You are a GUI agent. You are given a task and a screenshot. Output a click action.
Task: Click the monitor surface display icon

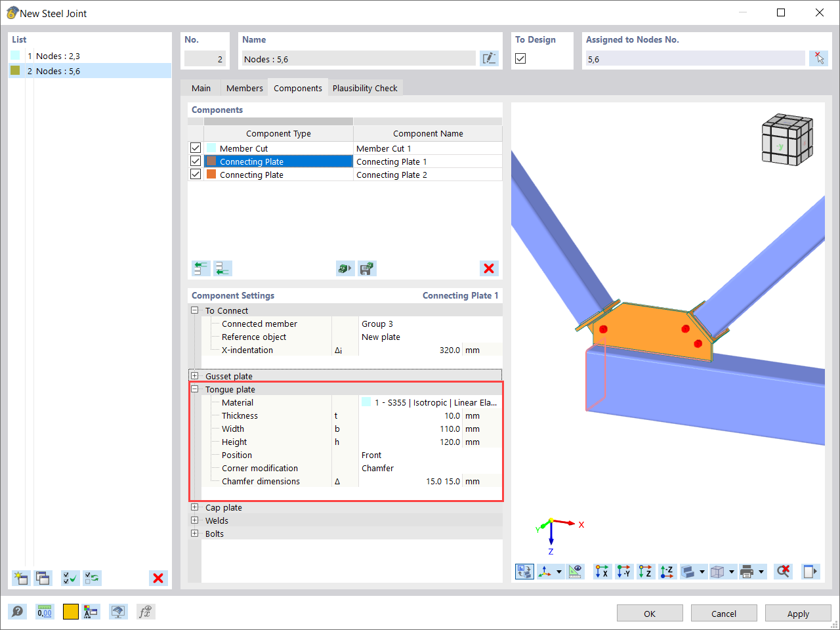[118, 612]
